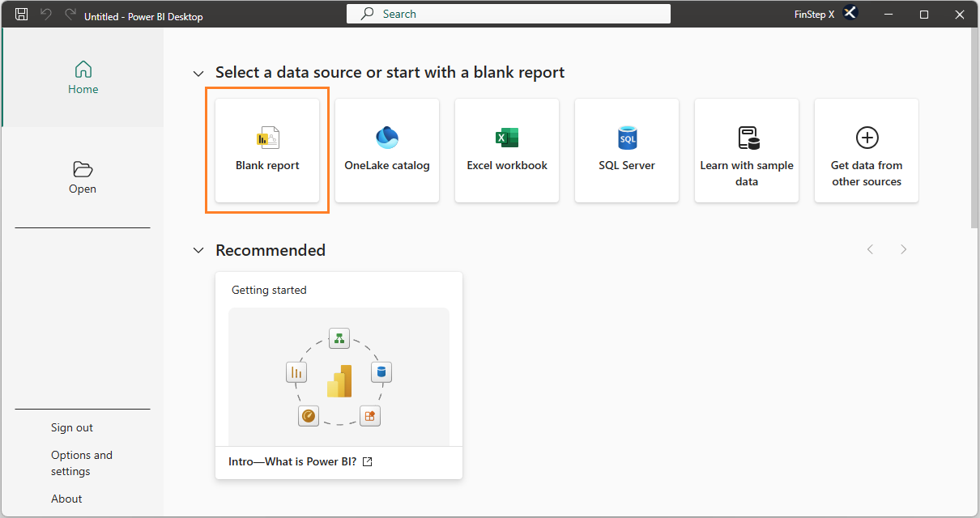Click Get data from other sources tile

tap(867, 151)
